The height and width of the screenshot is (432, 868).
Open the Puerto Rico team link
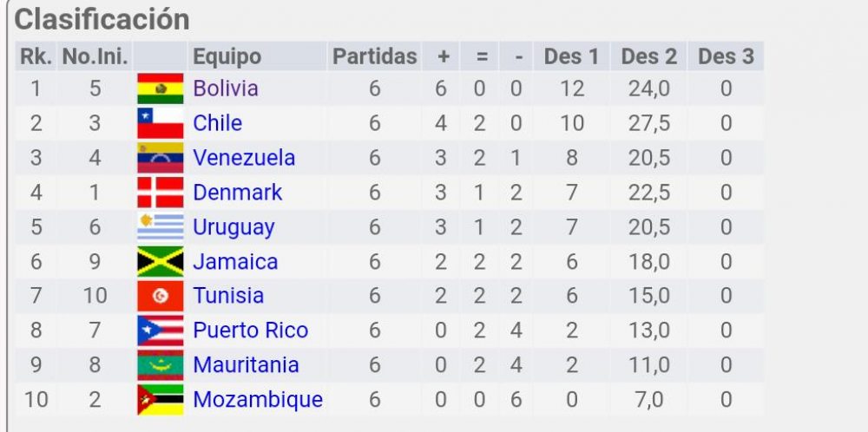click(x=250, y=331)
